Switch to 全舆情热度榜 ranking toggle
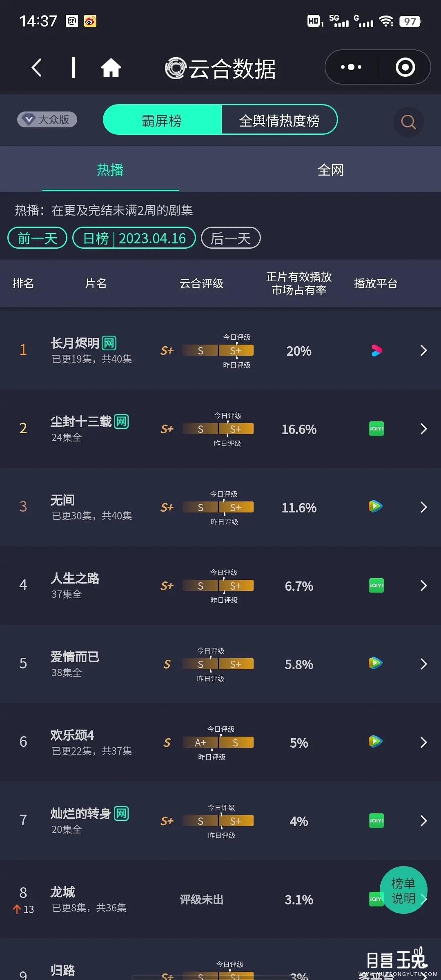Screen dimensions: 441x980 point(279,120)
